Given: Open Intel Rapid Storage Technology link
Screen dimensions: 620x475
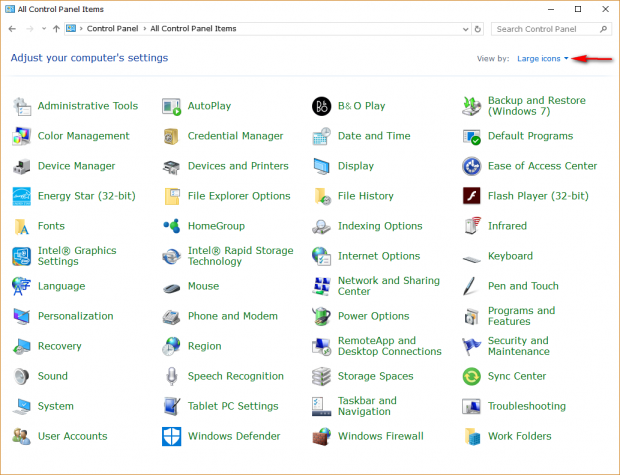Looking at the screenshot, I should 241,256.
